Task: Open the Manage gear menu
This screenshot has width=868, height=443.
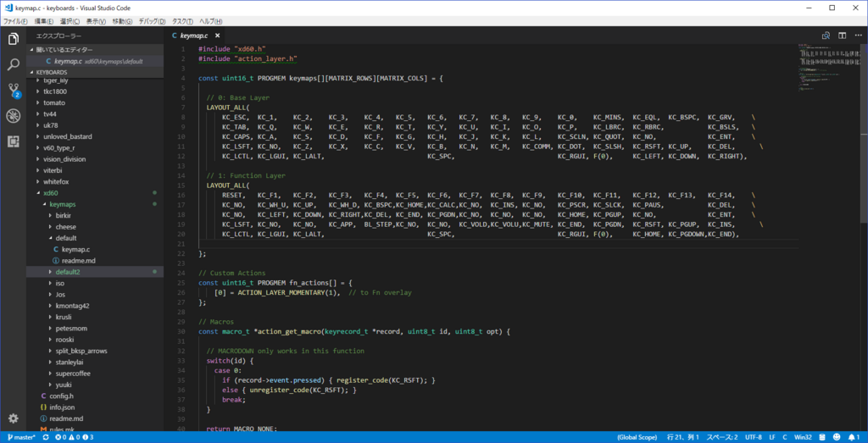Action: pos(14,418)
